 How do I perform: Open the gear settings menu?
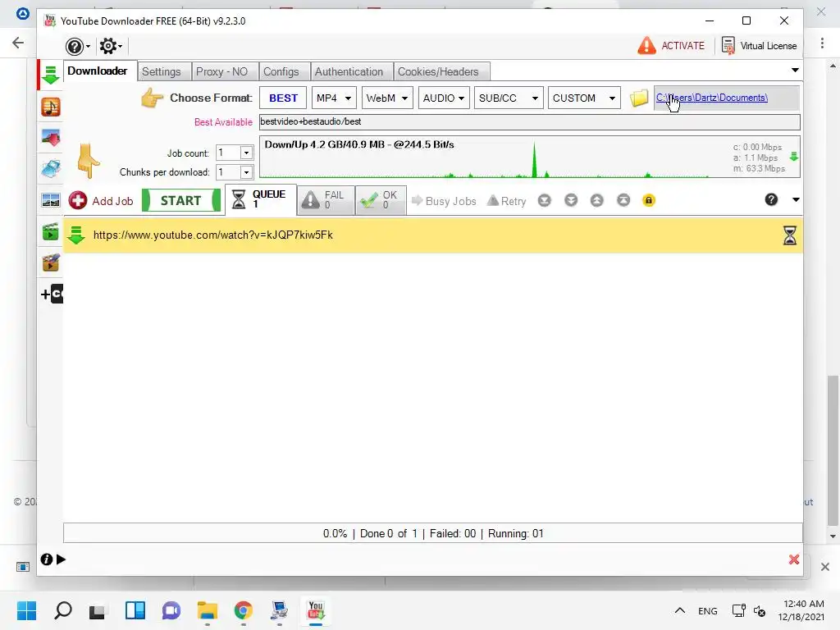[x=111, y=46]
